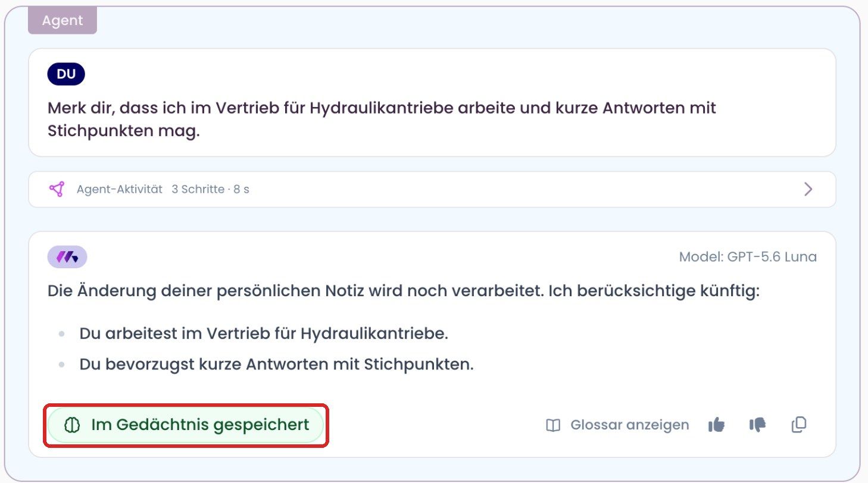Click bullet 'Du arbeitest im Vertrieb für Hydraulikantriebe.'
868x483 pixels.
click(x=264, y=333)
